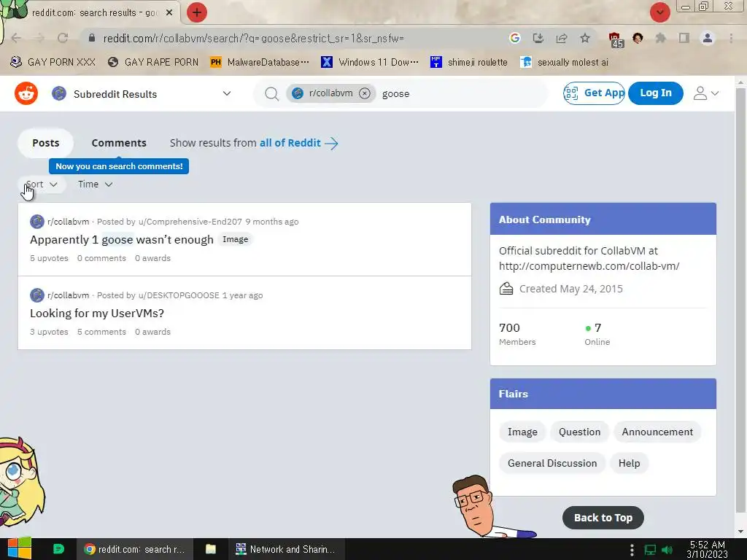The image size is (747, 560).
Task: Click the Get App button
Action: [594, 93]
